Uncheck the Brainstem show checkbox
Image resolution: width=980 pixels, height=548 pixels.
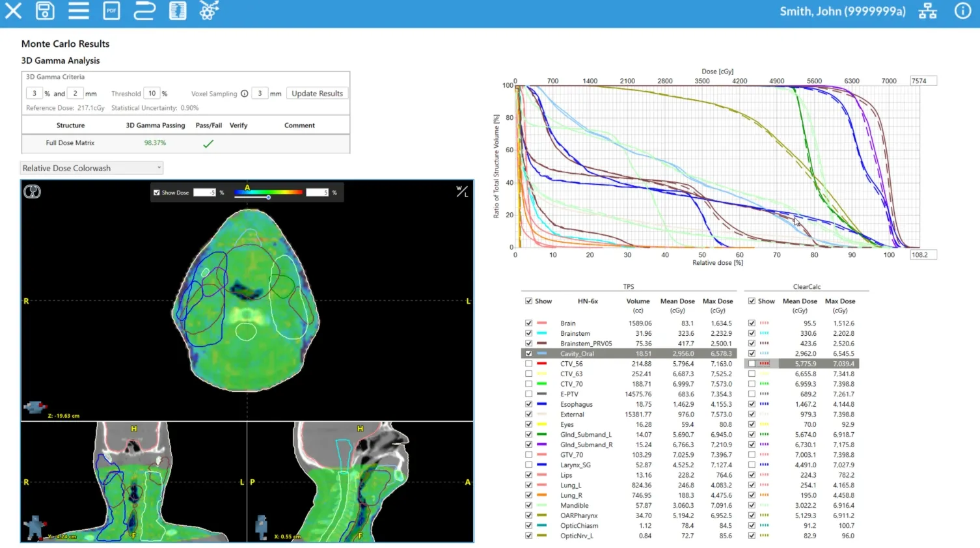click(x=528, y=333)
